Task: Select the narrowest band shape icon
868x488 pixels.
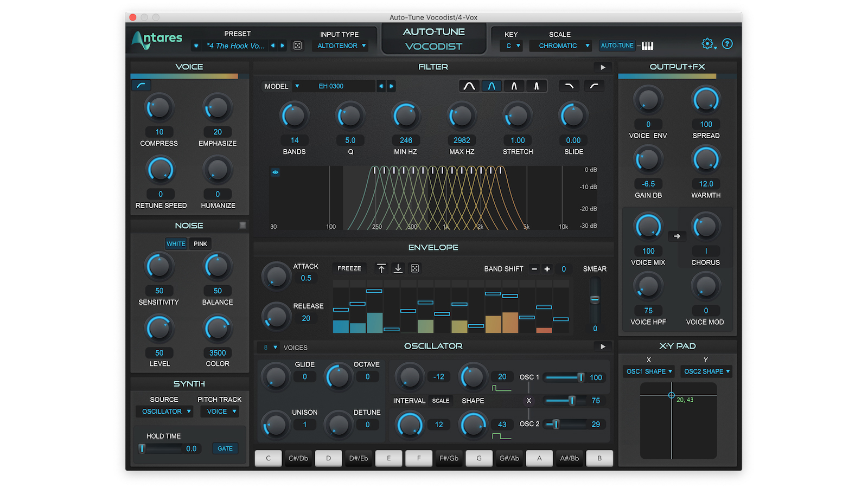Action: (x=537, y=86)
